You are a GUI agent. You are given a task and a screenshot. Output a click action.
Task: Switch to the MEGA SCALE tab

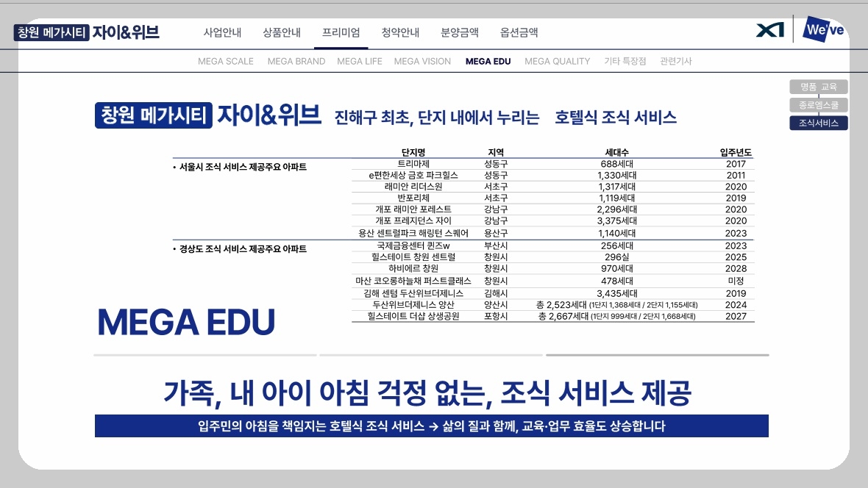click(x=226, y=62)
